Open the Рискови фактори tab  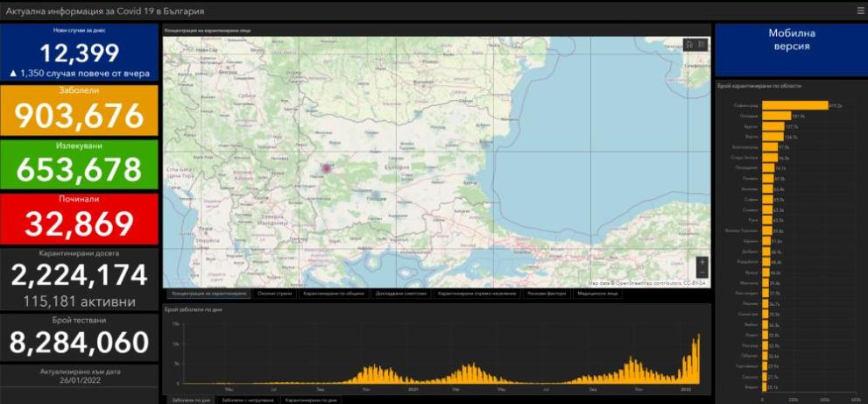pos(547,294)
